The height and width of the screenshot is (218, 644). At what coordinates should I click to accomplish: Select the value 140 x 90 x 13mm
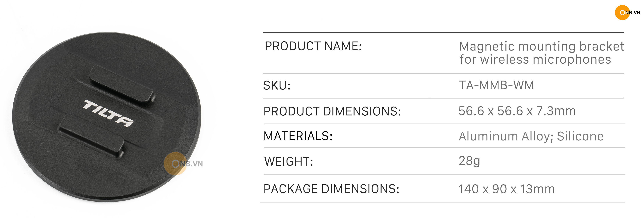tap(507, 189)
